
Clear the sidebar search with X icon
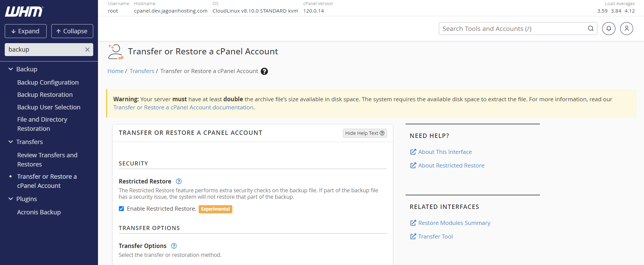tap(87, 50)
